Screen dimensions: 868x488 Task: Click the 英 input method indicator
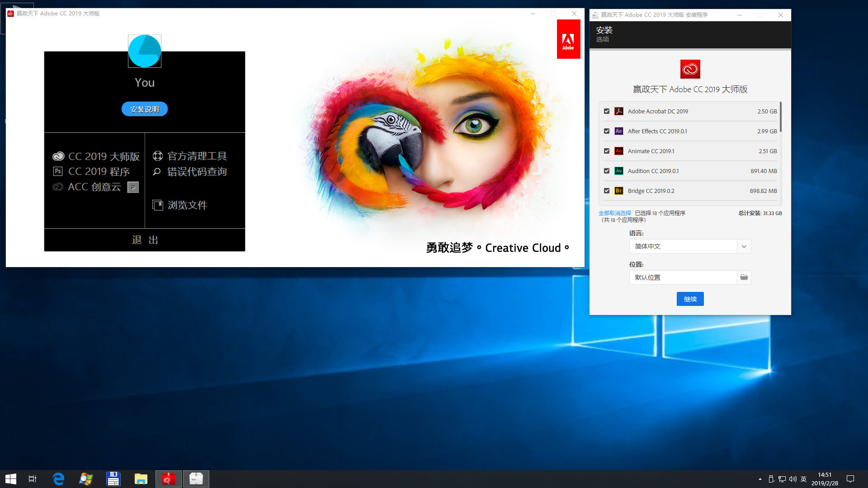coord(803,479)
